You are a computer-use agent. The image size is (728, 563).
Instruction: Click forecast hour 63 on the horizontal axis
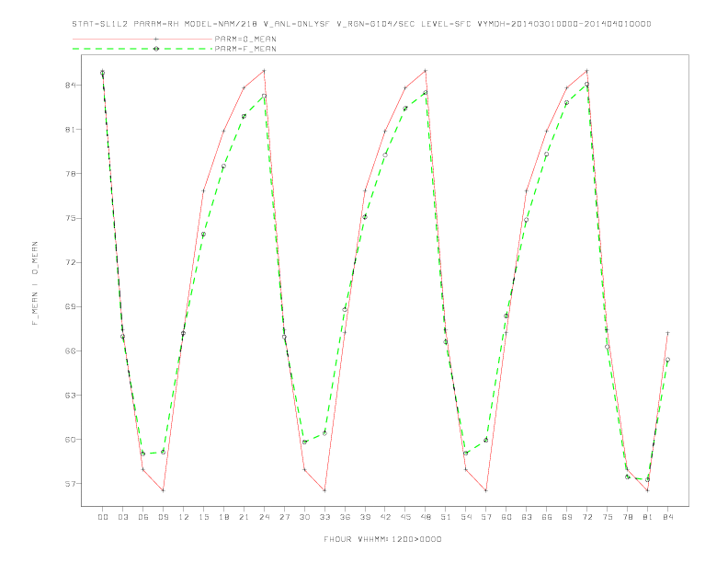[527, 517]
